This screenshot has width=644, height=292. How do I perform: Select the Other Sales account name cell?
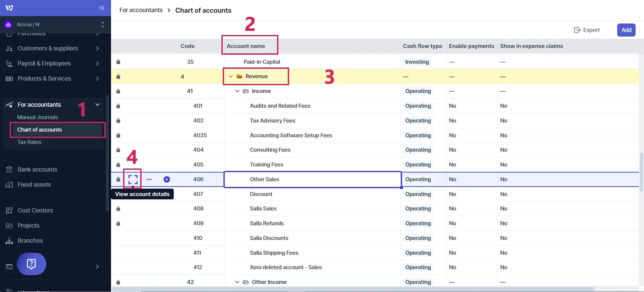[312, 180]
